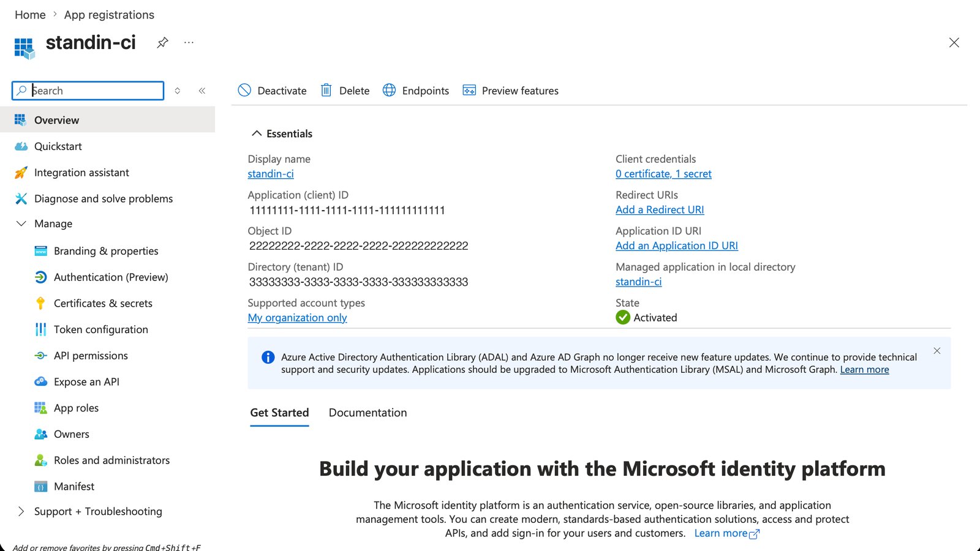
Task: Click the Diagnose and solve problems wrench icon
Action: (21, 198)
